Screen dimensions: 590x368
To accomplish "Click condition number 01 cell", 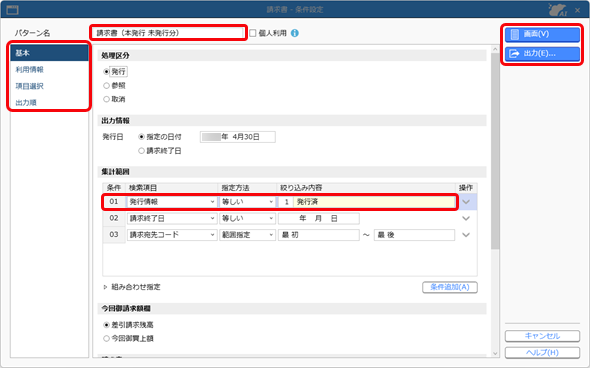I will [x=114, y=202].
